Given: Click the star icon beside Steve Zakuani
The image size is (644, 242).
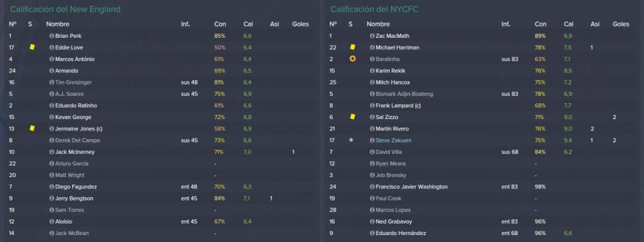Looking at the screenshot, I should pyautogui.click(x=351, y=141).
